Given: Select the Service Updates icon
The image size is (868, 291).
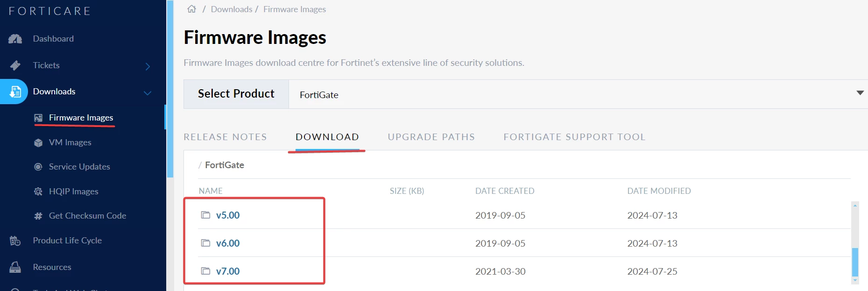Looking at the screenshot, I should (38, 167).
